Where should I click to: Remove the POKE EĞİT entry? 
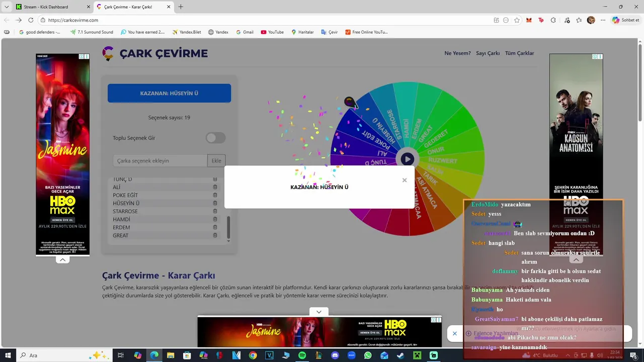pyautogui.click(x=215, y=195)
